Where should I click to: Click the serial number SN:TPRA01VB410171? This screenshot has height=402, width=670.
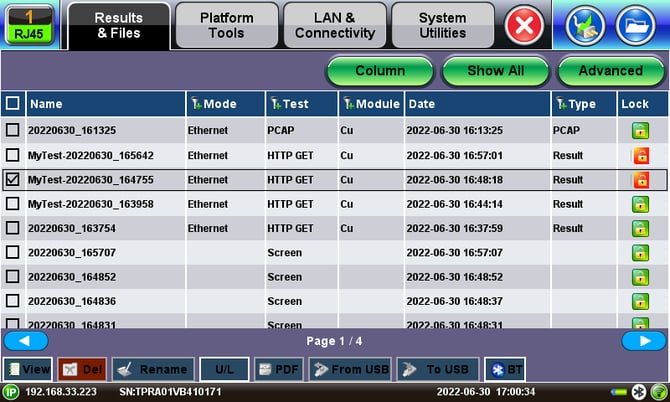coord(170,392)
